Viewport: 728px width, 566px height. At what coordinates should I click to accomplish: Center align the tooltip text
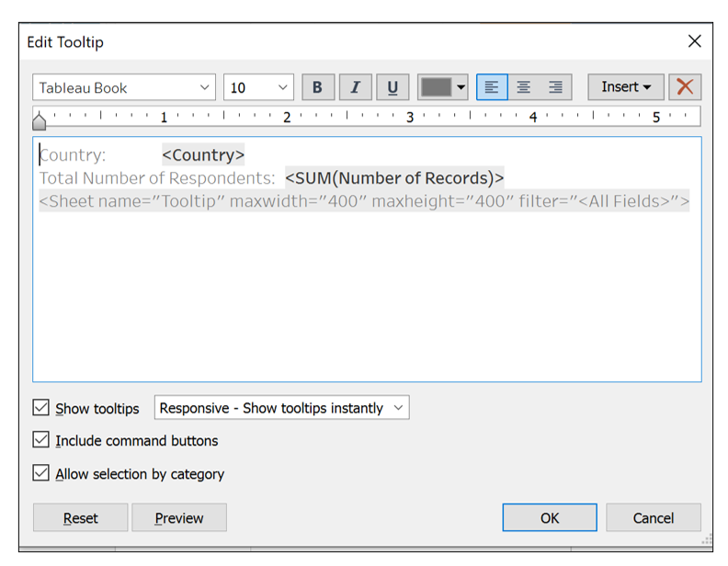pos(523,87)
